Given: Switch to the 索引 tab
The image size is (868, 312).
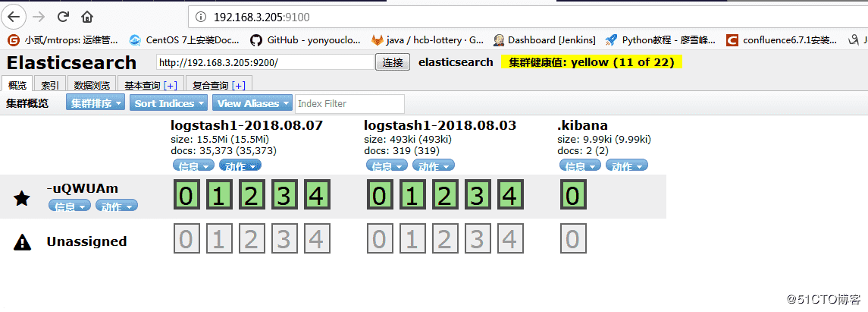Looking at the screenshot, I should (x=50, y=85).
